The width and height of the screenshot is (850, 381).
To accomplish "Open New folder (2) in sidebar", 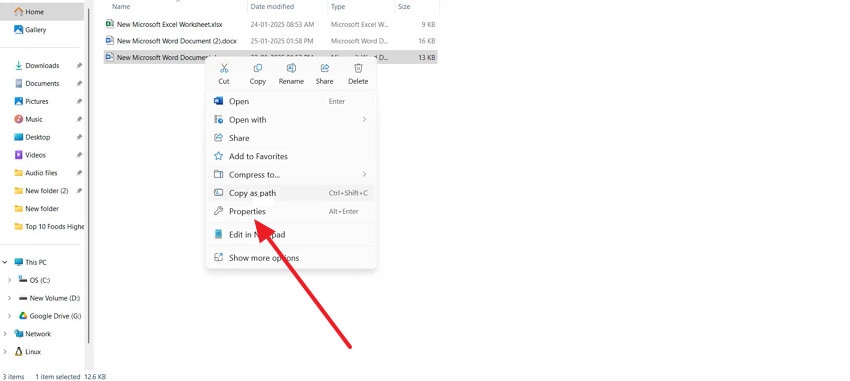I will tap(42, 191).
